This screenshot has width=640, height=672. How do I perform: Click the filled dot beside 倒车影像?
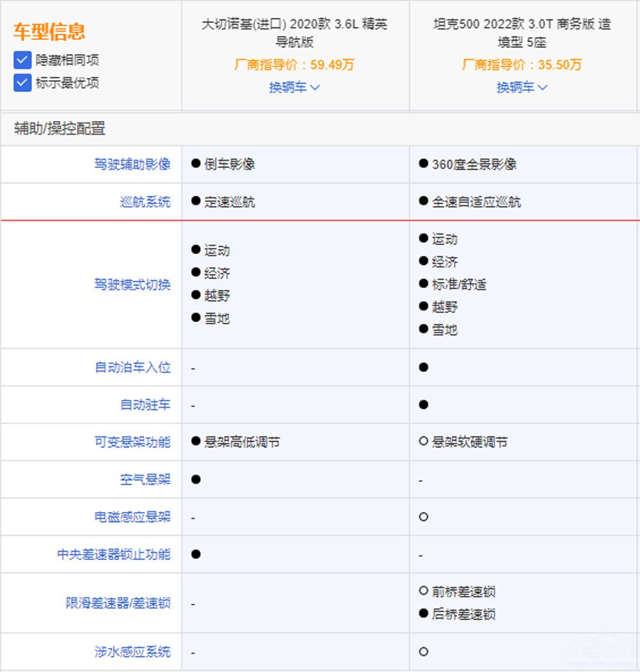(x=196, y=164)
